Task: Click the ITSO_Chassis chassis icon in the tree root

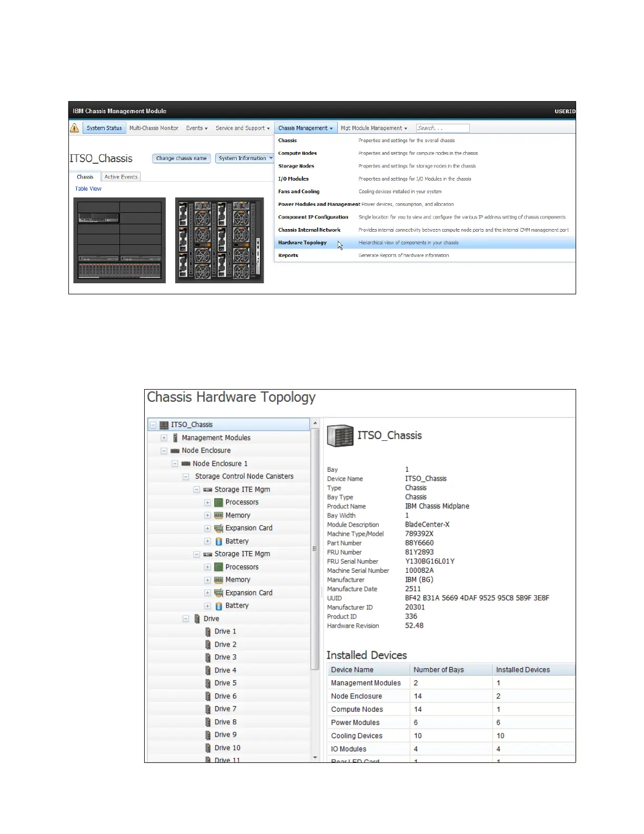Action: click(x=164, y=425)
